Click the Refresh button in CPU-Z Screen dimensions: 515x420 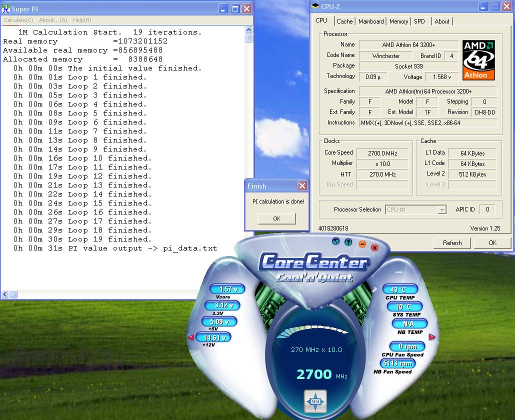452,242
